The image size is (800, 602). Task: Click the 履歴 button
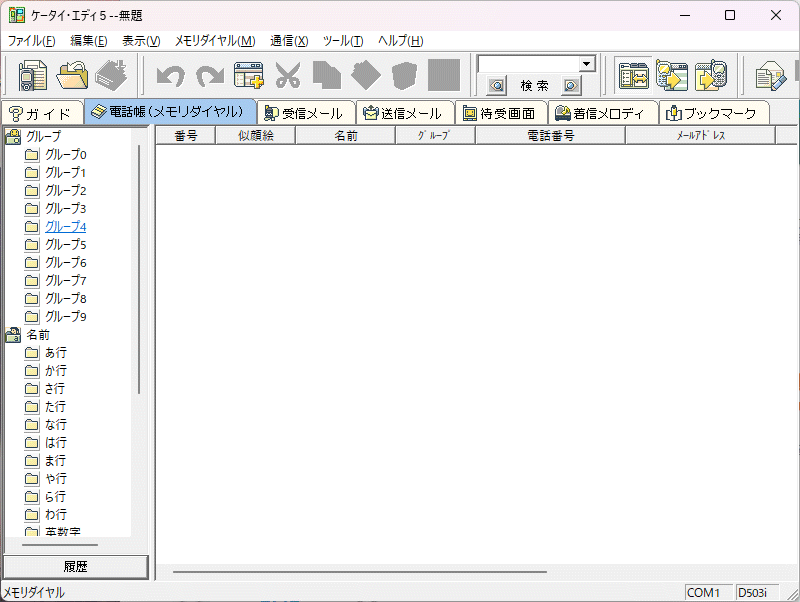coord(75,567)
